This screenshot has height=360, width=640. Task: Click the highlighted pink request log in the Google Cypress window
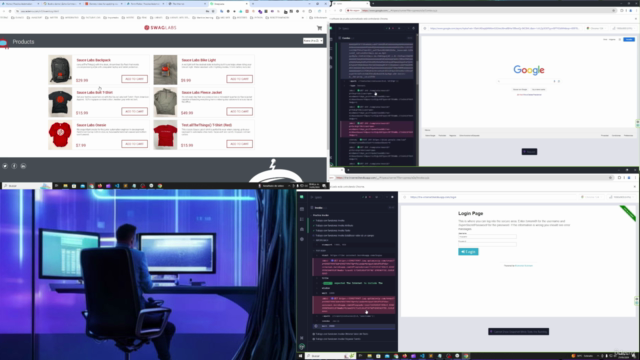point(377,129)
